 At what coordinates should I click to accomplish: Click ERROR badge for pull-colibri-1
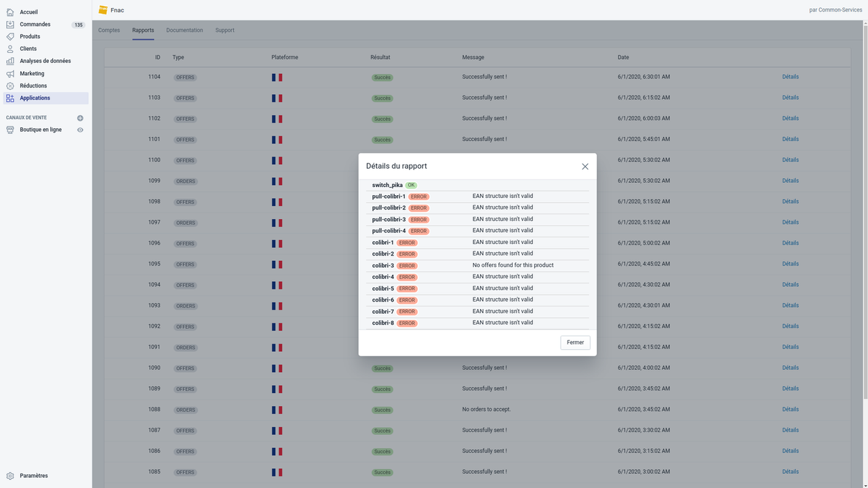point(418,197)
